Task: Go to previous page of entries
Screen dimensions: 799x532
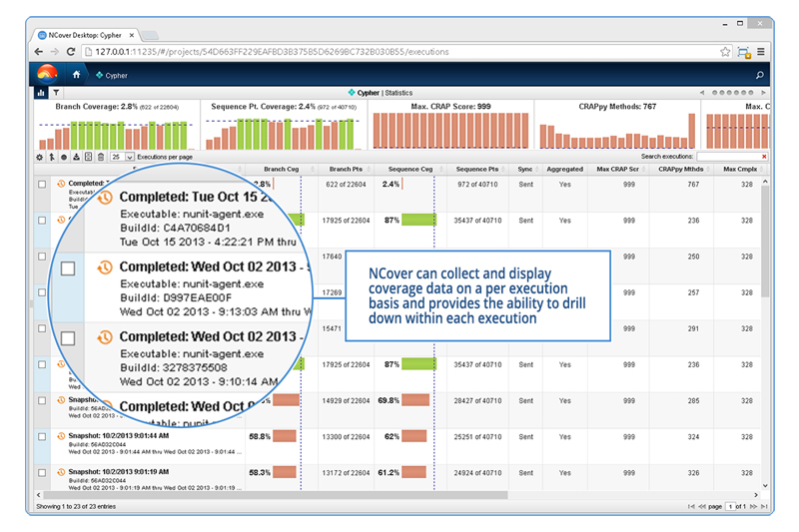Action: coord(702,506)
